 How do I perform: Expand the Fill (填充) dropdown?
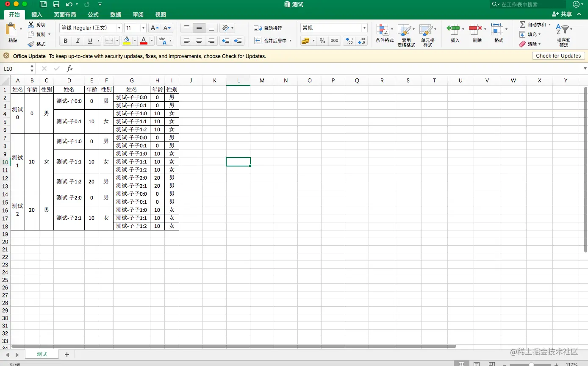[x=540, y=34]
